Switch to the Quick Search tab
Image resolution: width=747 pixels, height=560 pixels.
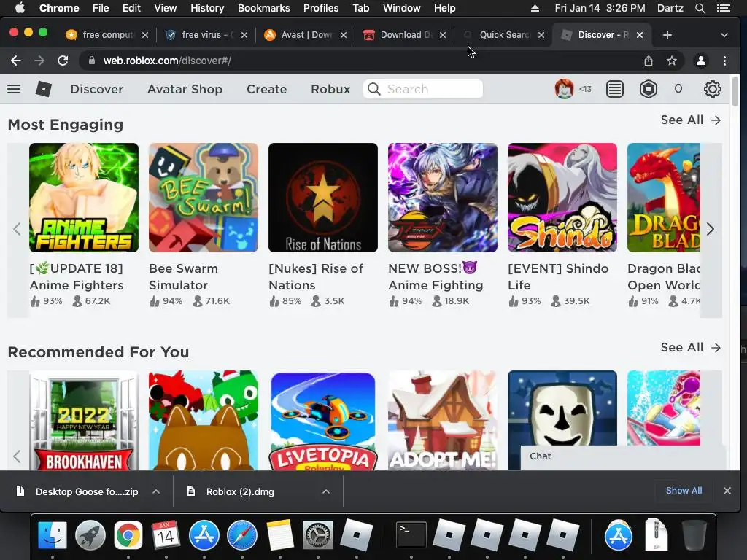tap(503, 35)
